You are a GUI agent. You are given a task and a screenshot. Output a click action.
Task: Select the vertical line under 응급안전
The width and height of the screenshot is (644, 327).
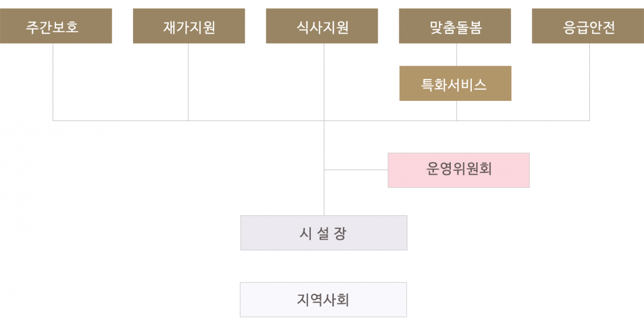tap(590, 82)
